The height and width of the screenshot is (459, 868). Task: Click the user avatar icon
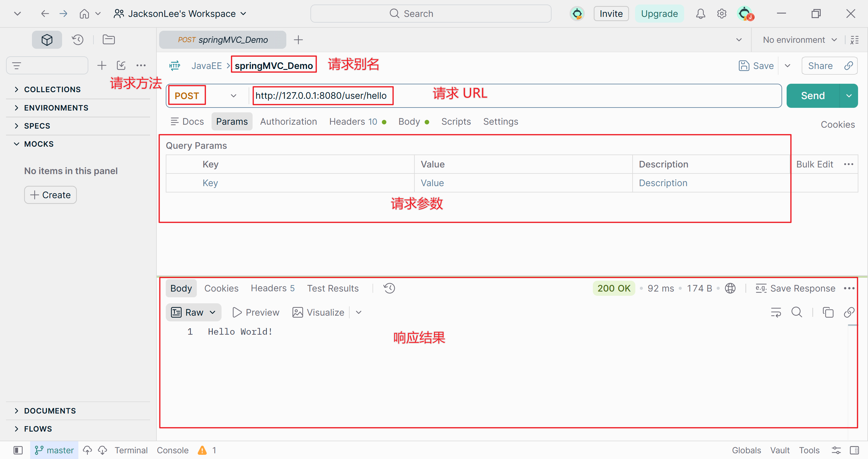click(x=745, y=14)
